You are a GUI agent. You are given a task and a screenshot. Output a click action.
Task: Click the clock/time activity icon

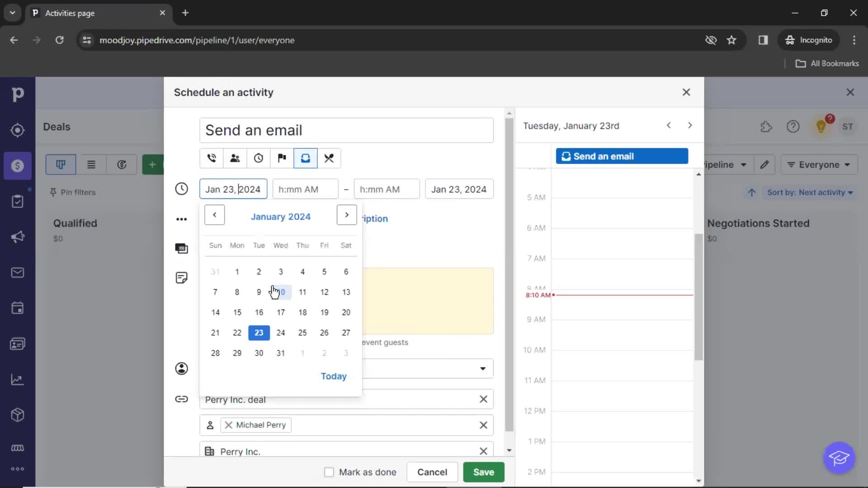click(x=259, y=158)
